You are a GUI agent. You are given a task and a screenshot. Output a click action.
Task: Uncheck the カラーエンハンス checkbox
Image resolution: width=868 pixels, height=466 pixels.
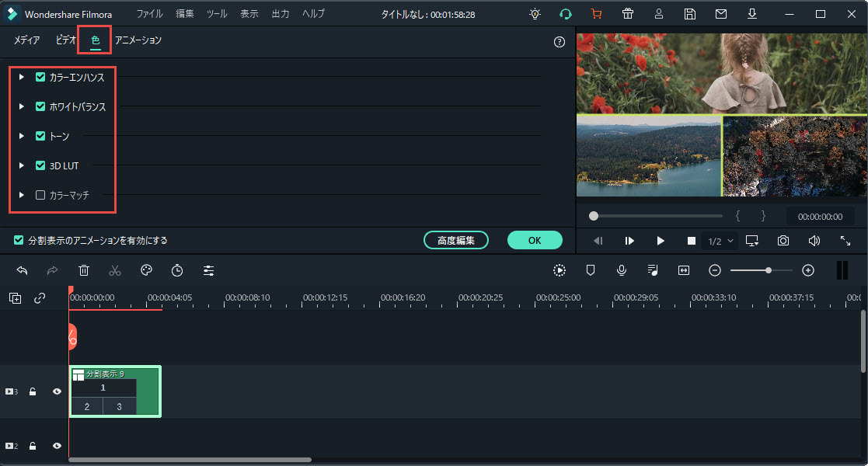pyautogui.click(x=40, y=77)
